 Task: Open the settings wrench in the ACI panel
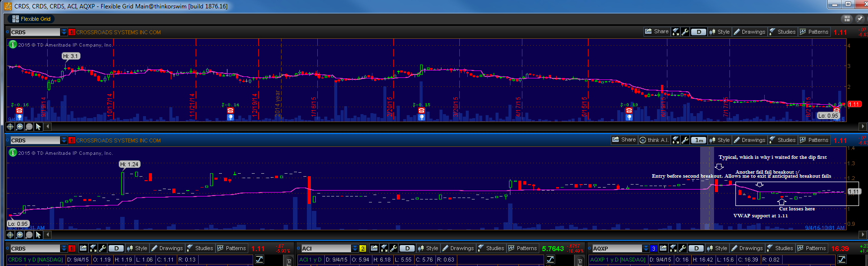pyautogui.click(x=393, y=248)
